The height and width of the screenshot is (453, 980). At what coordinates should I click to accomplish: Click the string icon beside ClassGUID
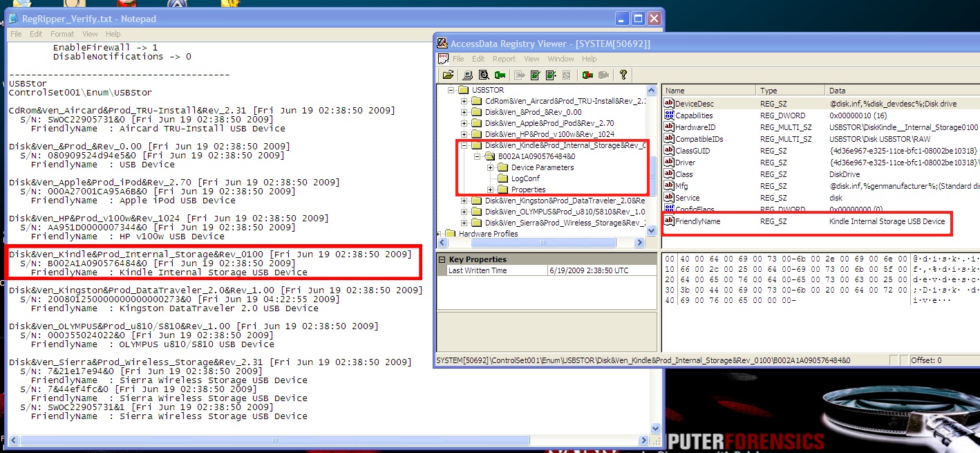click(x=669, y=151)
